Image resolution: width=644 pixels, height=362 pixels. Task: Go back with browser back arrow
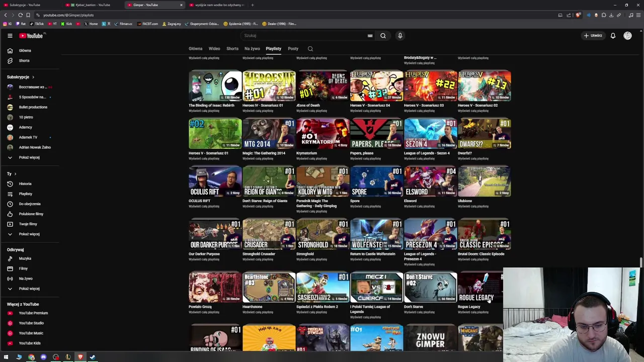click(x=6, y=15)
